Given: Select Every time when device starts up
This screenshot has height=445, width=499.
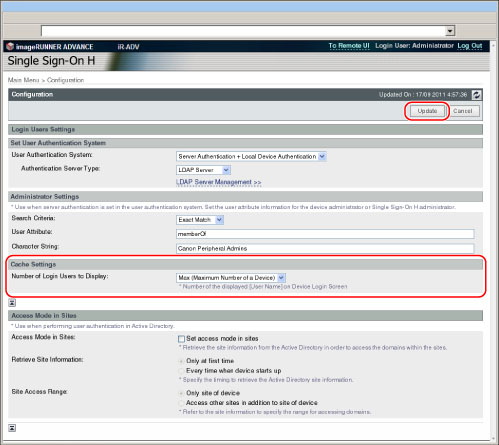Looking at the screenshot, I should 181,371.
